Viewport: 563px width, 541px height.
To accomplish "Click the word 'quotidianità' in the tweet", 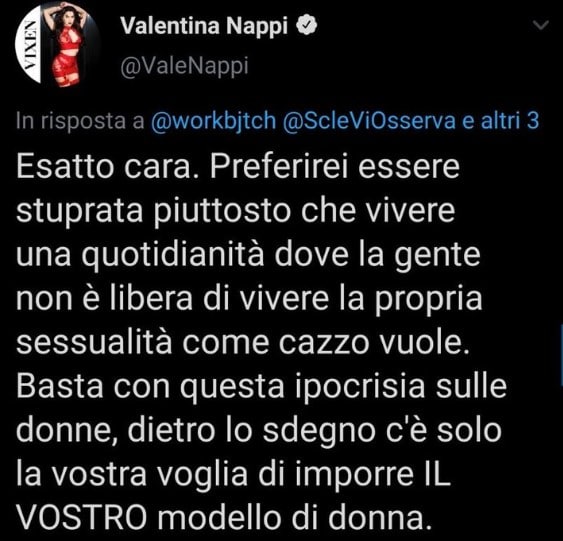I will click(x=173, y=256).
